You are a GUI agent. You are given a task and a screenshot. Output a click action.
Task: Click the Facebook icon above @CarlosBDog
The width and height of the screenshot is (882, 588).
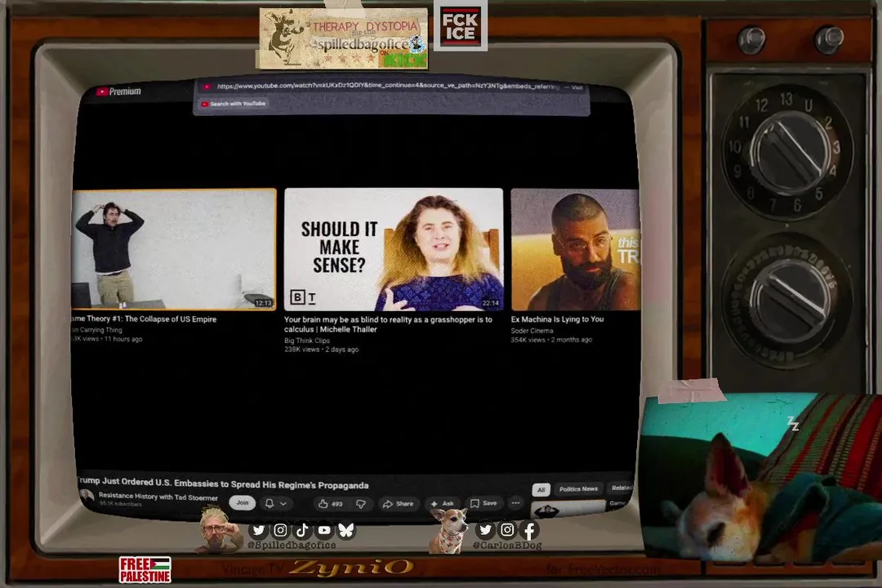point(529,529)
